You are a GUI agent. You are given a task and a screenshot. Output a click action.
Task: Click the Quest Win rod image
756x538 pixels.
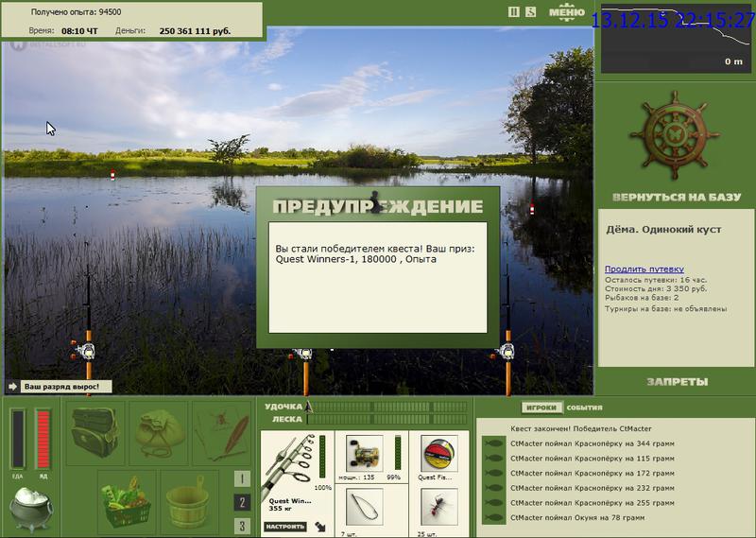[x=288, y=465]
